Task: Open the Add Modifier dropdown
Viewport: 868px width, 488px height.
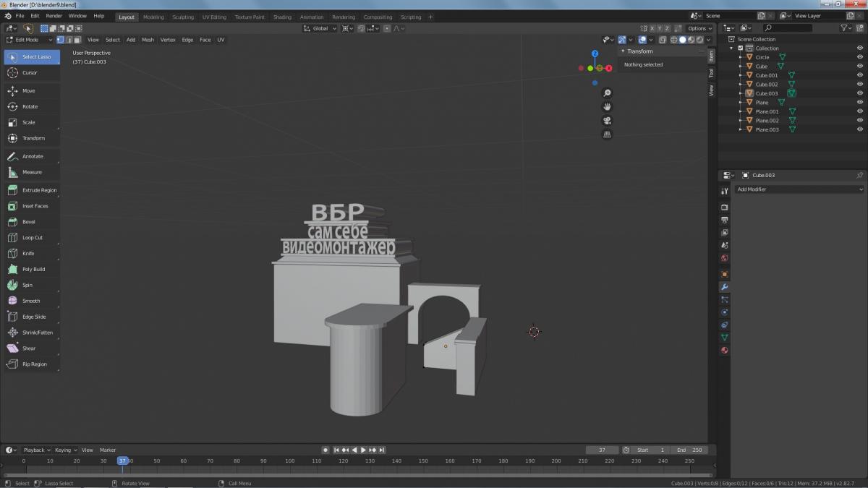Action: click(x=799, y=189)
